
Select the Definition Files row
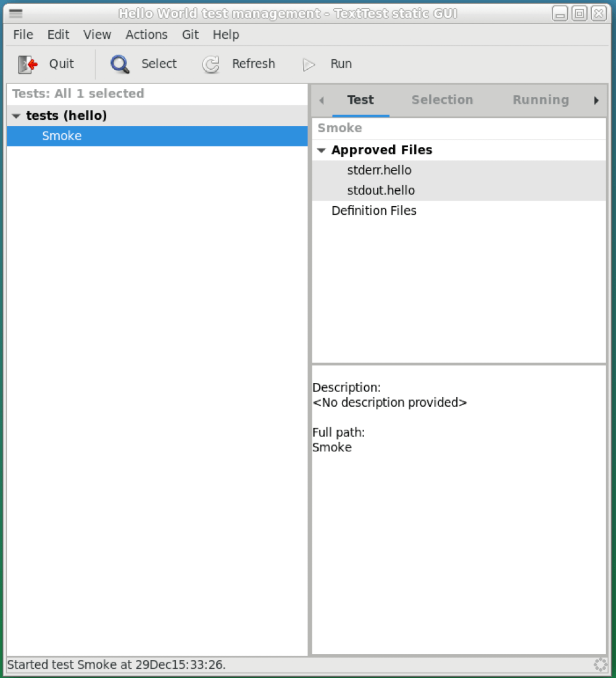pos(459,211)
